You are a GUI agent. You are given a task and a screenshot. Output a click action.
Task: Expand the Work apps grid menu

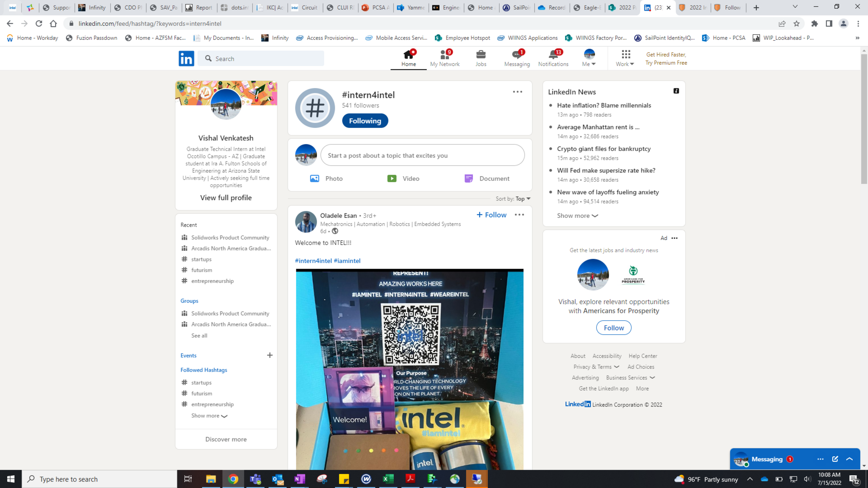(625, 58)
